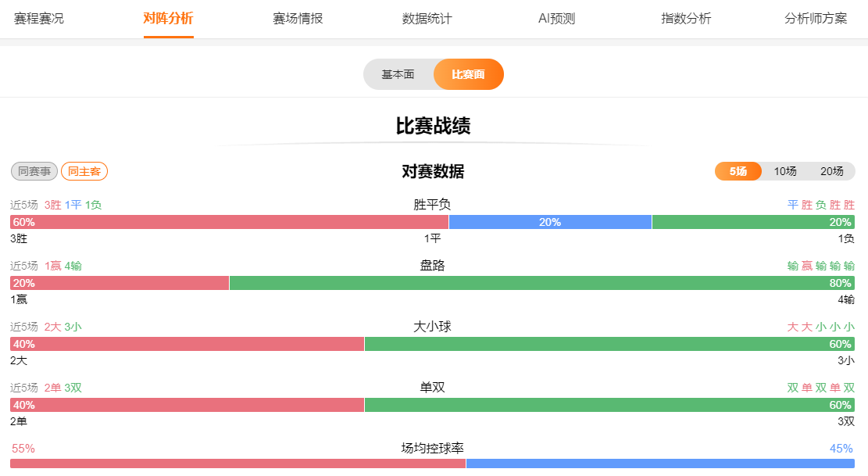
Task: Show last 20场 matches
Action: click(x=831, y=171)
